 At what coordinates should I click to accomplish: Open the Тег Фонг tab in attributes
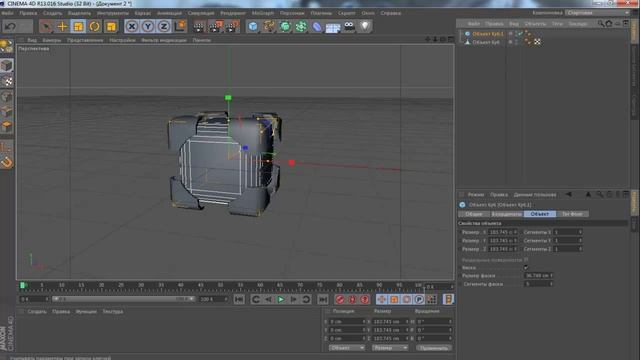[x=572, y=214]
